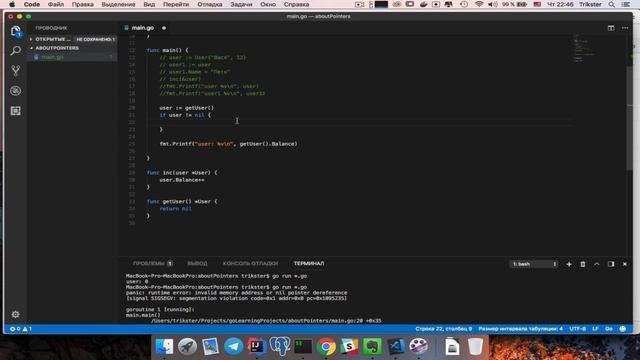Screen dimensions: 640x360
Task: Open the Правка menu
Action: [82, 4]
